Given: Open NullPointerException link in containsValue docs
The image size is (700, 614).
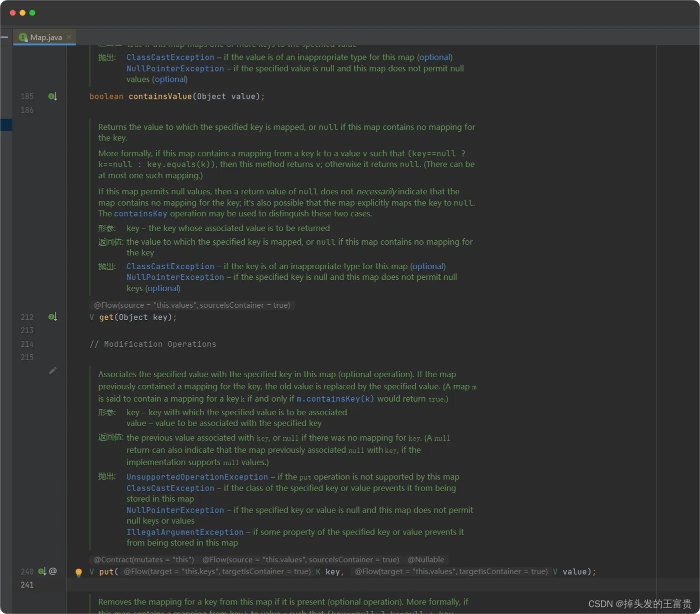Looking at the screenshot, I should (x=175, y=68).
